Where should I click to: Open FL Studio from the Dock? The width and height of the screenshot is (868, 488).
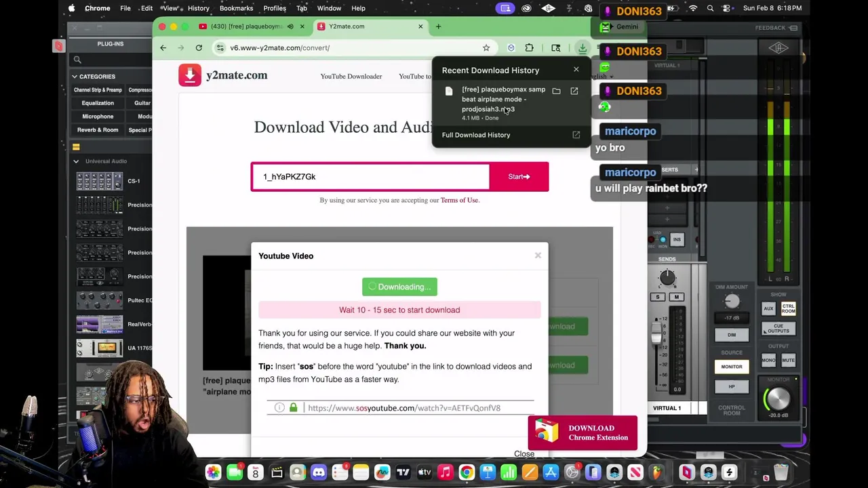656,472
